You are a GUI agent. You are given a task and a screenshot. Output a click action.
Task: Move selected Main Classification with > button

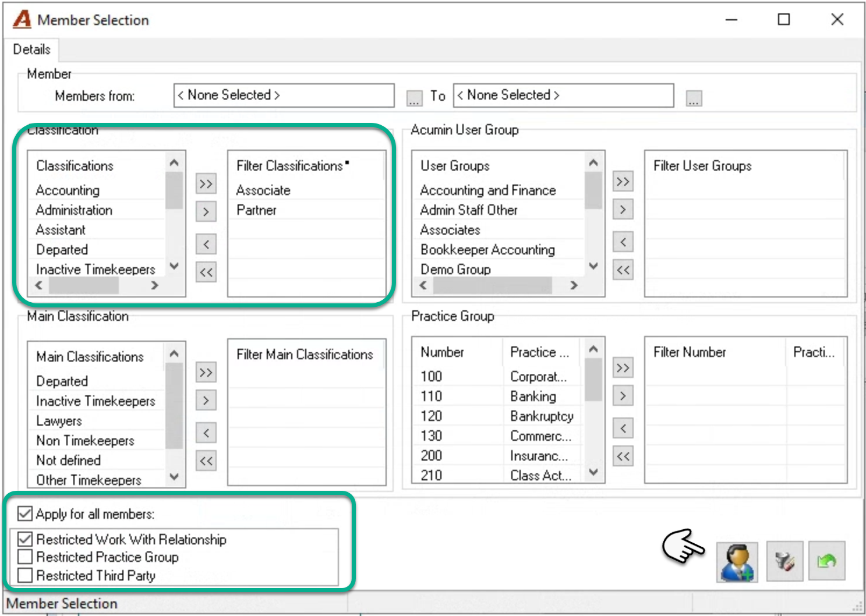tap(206, 401)
